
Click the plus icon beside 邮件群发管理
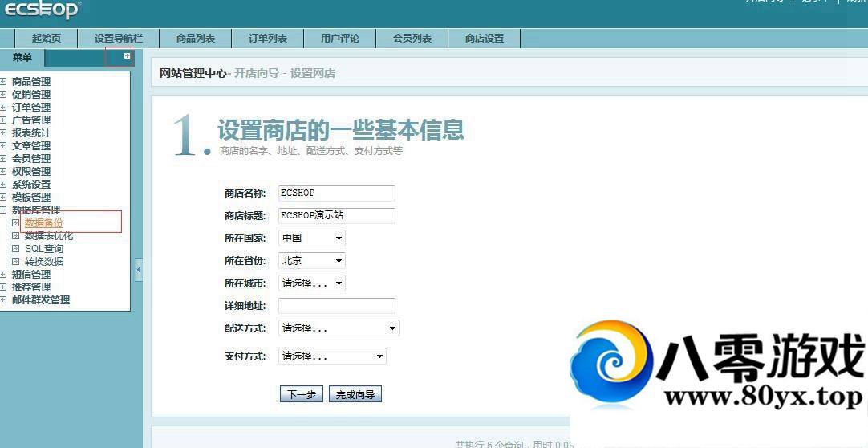(x=4, y=299)
